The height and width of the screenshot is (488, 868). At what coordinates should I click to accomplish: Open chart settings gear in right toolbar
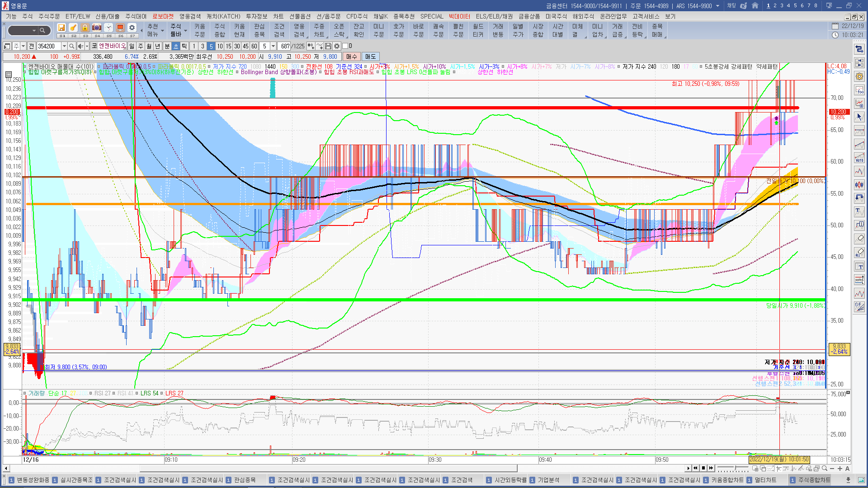pos(859,76)
